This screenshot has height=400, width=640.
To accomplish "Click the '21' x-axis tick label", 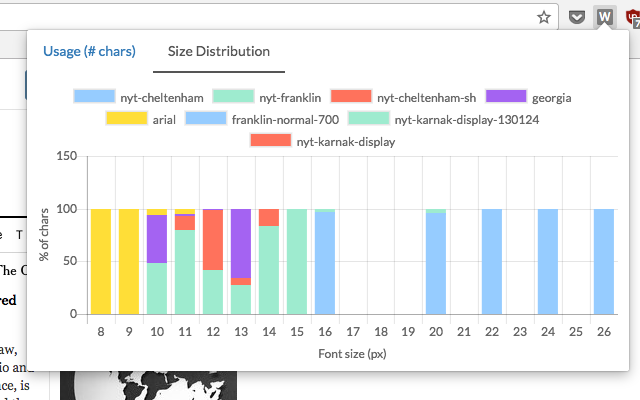I will coord(464,332).
